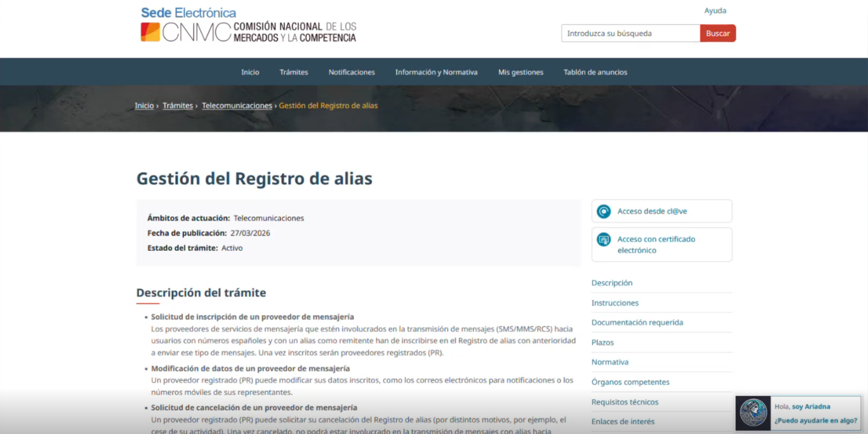Screen dimensions: 868x434
Task: Click 'Gestión del Registro de alias' breadcrumb
Action: pos(328,105)
